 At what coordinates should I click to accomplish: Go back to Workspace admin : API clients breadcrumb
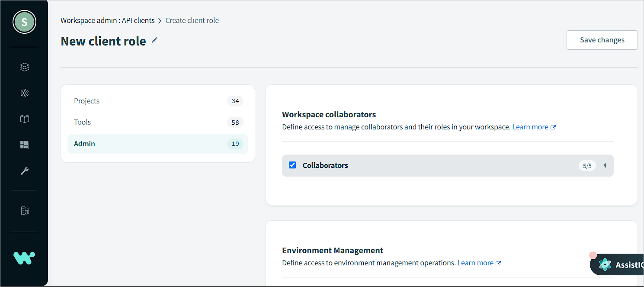107,20
